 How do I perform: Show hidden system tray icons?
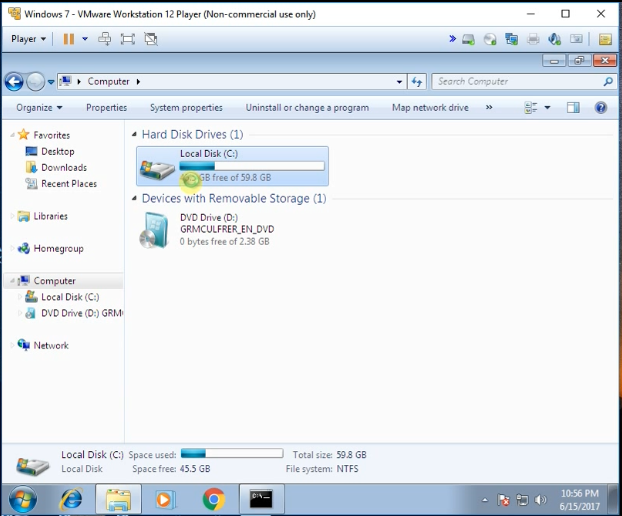point(485,500)
